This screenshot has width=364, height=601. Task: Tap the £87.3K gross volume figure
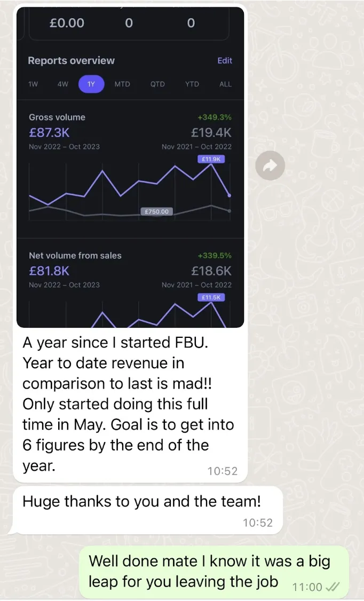(x=49, y=132)
